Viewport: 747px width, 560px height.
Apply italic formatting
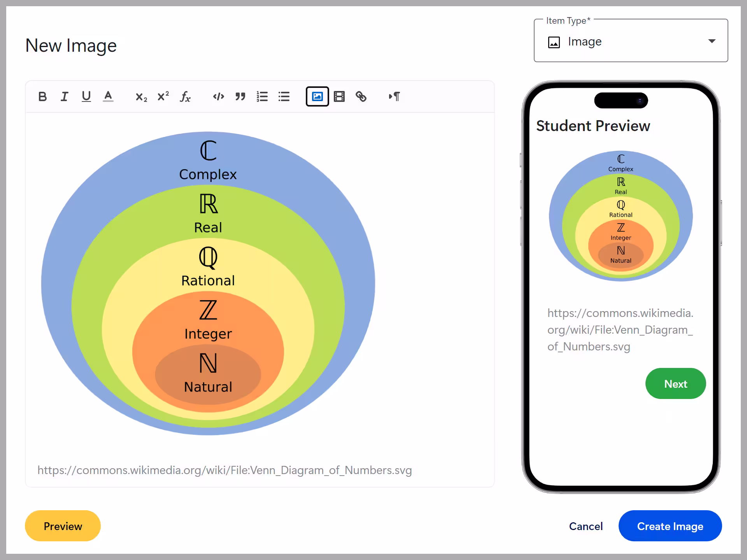(x=65, y=96)
